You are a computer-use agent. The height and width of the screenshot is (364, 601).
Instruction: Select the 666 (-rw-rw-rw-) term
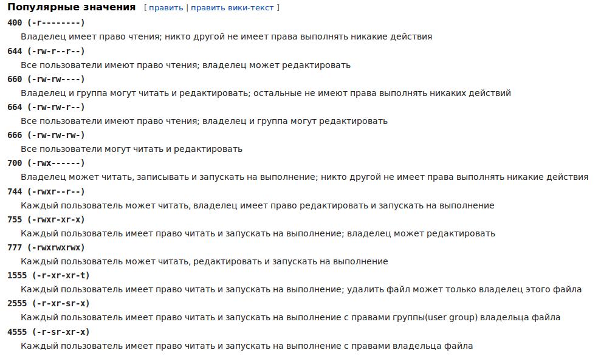(46, 135)
